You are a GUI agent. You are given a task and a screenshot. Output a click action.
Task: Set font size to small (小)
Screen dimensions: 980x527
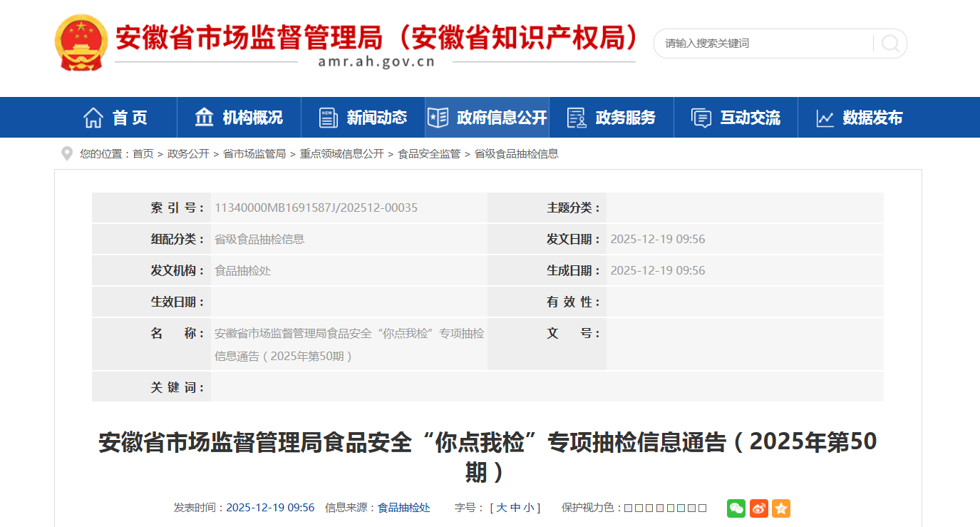pyautogui.click(x=528, y=508)
